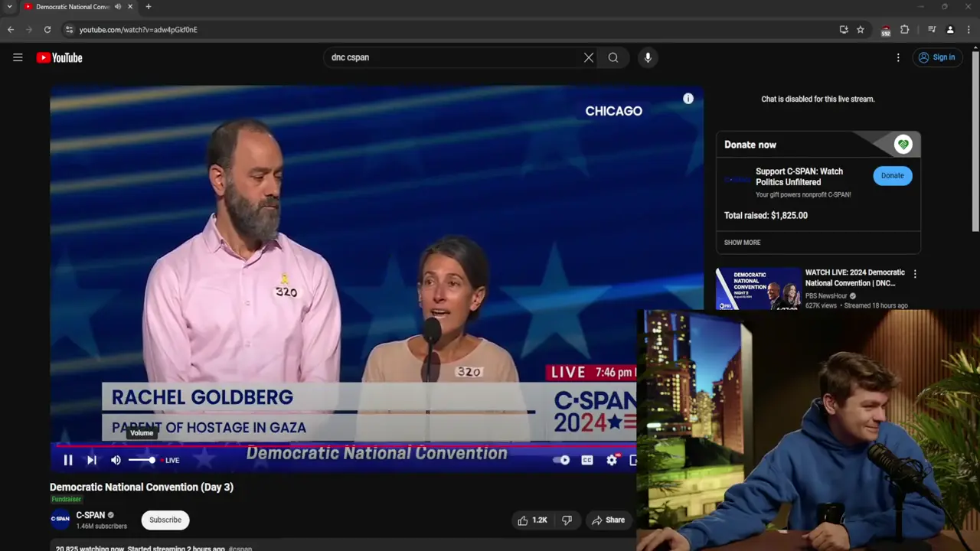Activate voice search with the microphone icon

(647, 57)
